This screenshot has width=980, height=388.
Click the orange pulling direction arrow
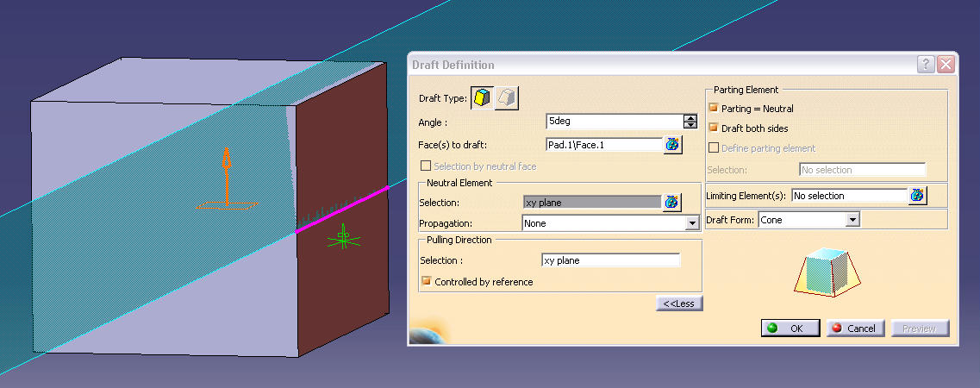tap(226, 178)
